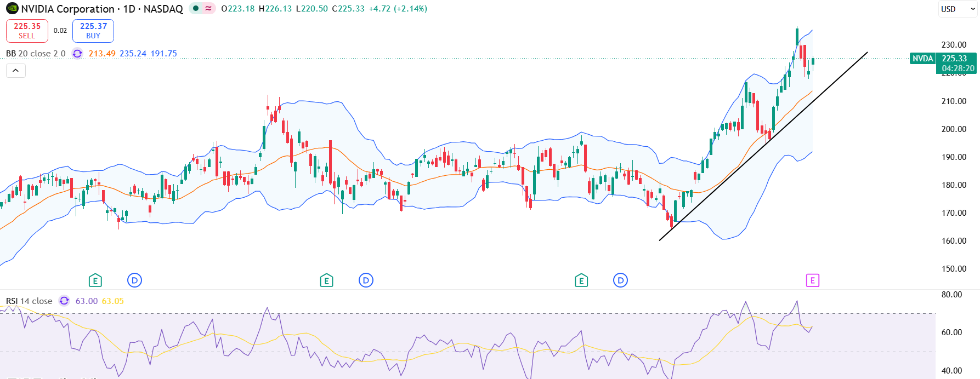Open the third blue dividend D marker
This screenshot has height=379, width=980.
tap(620, 280)
